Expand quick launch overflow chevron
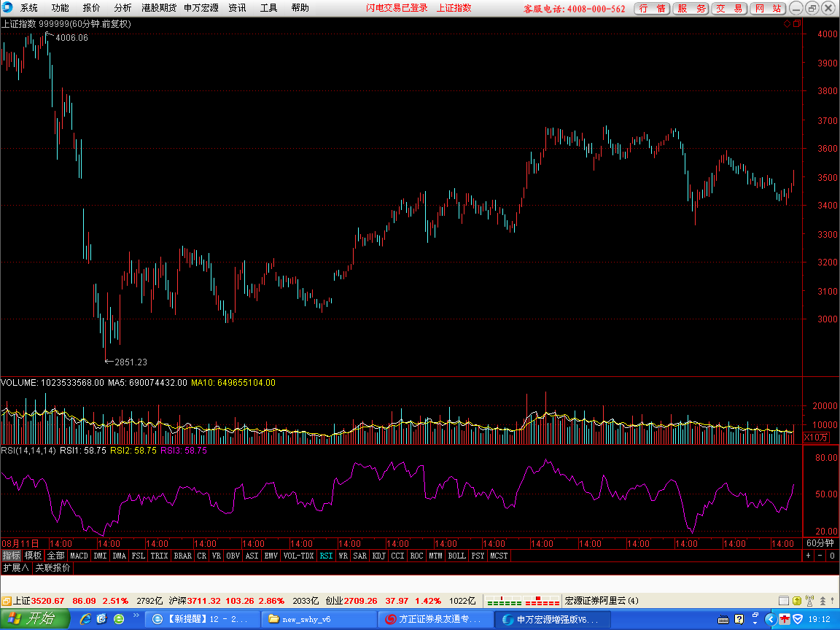 (136, 615)
